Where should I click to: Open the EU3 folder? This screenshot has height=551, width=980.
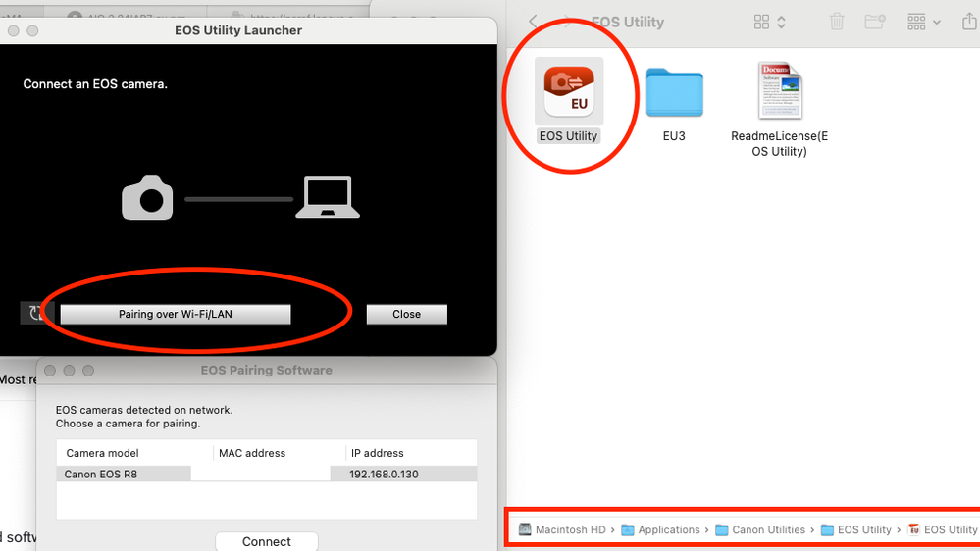pos(674,94)
